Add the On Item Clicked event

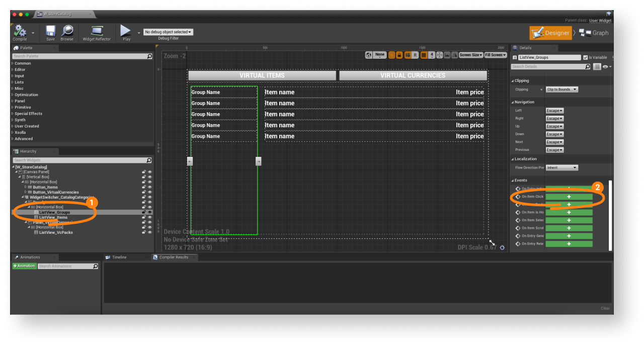coord(569,197)
